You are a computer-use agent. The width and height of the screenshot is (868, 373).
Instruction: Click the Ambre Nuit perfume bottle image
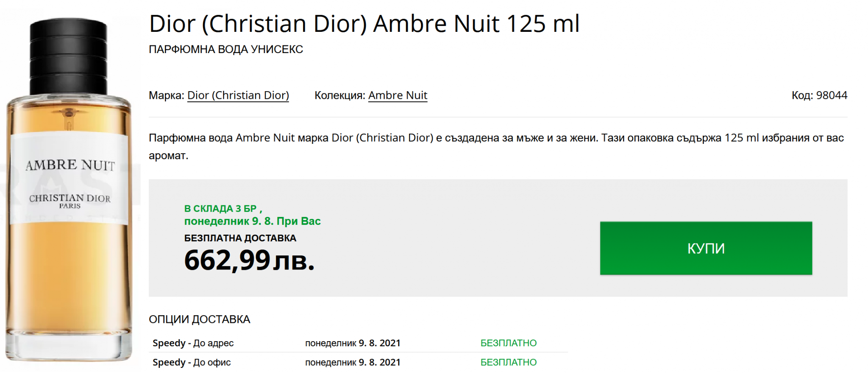[x=69, y=190]
